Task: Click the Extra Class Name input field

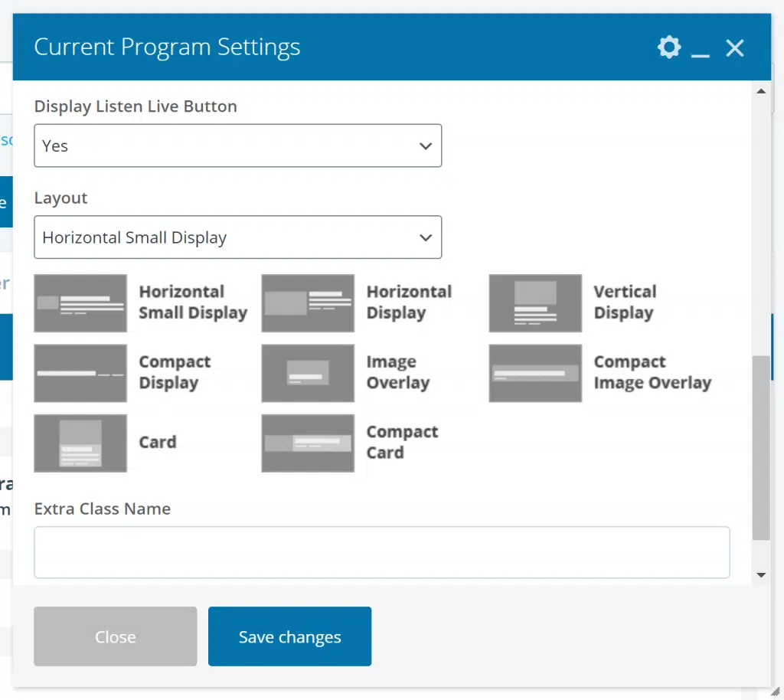Action: 381,552
